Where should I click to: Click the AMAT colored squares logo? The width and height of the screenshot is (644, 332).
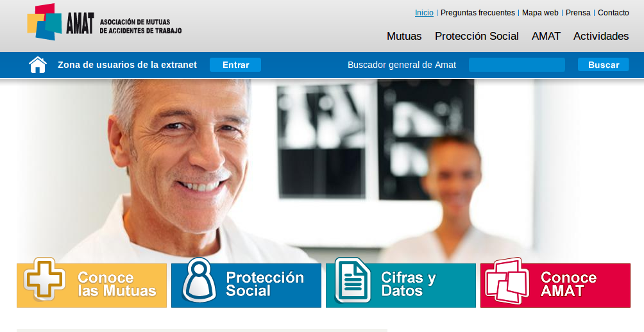tap(44, 22)
